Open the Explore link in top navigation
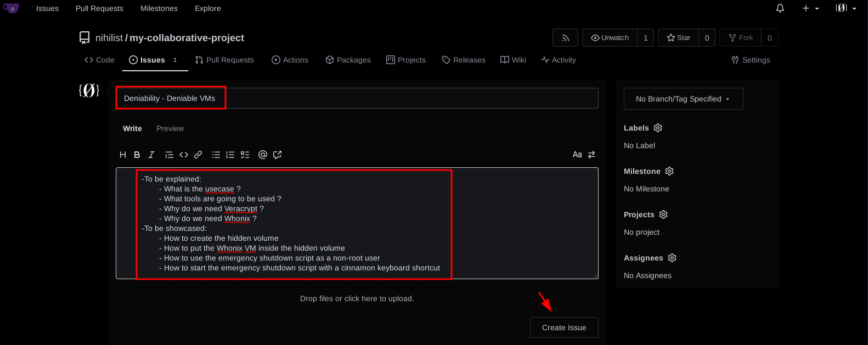Viewport: 868px width, 345px height. (x=208, y=8)
